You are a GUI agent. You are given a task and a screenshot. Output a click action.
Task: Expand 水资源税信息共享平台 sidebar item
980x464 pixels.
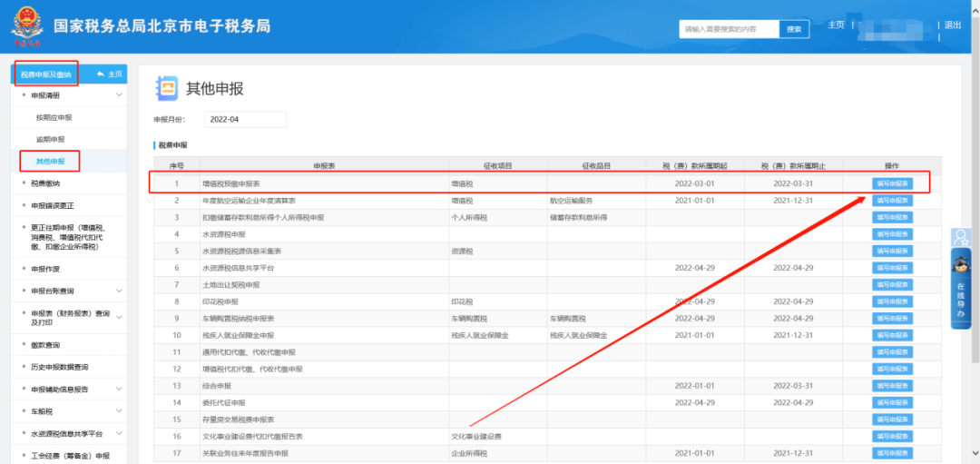tap(119, 433)
